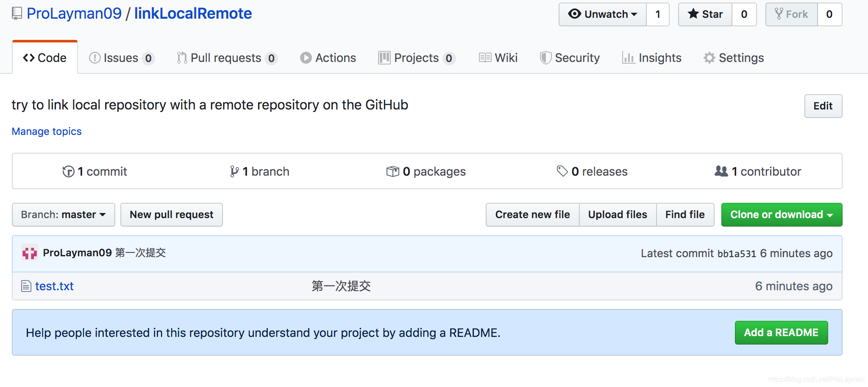Open the Projects tab
The image size is (868, 387).
click(x=417, y=58)
